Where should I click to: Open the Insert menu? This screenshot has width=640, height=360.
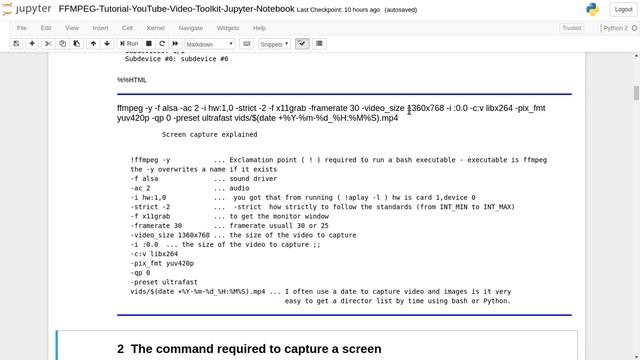[100, 28]
